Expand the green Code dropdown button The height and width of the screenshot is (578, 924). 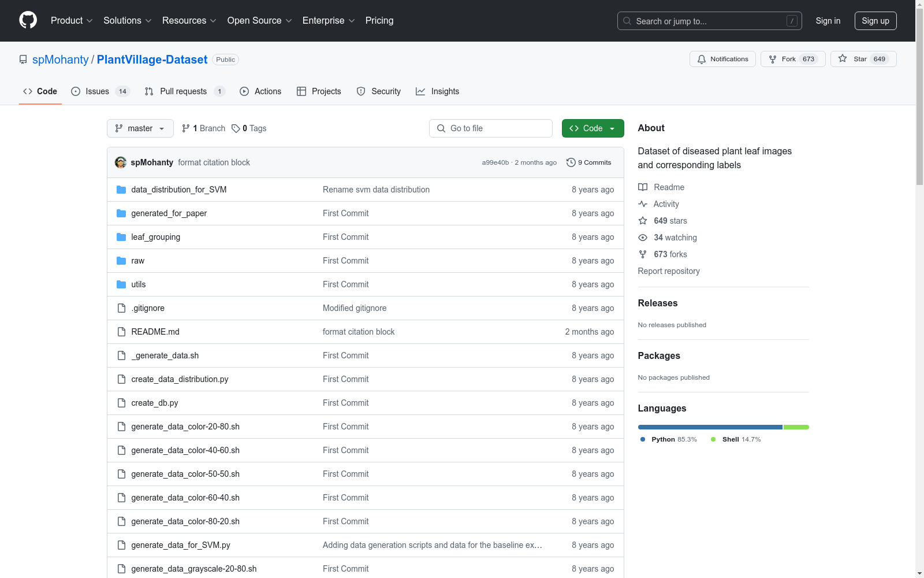593,128
